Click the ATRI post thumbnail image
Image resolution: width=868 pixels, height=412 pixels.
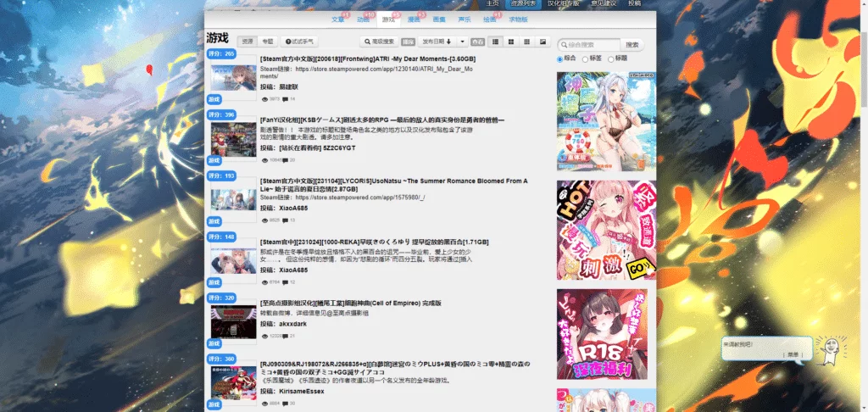[234, 78]
